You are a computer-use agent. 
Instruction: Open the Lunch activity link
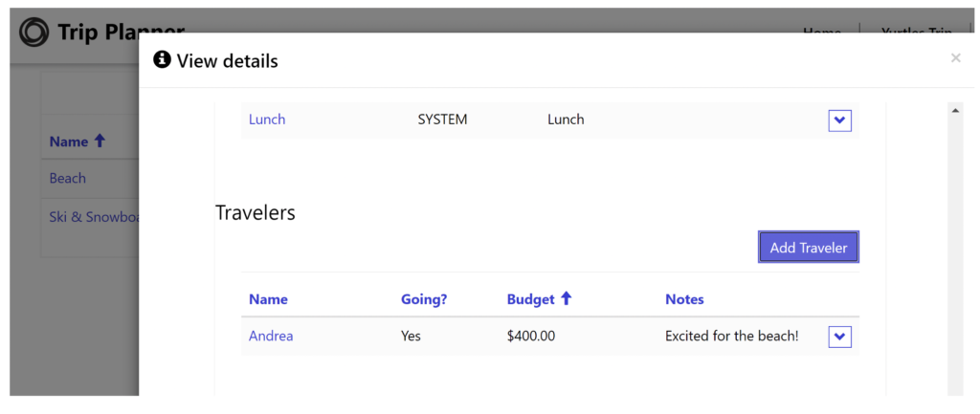pos(267,120)
